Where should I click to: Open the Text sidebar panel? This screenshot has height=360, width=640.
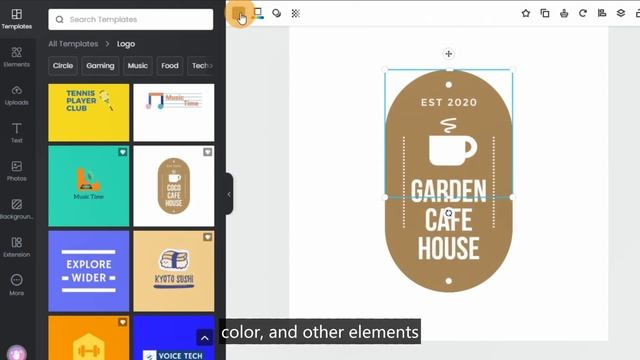[x=16, y=133]
